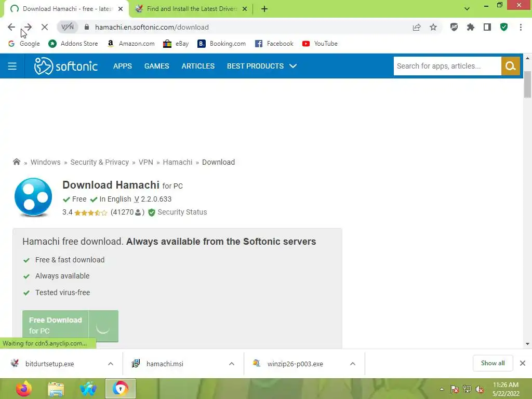
Task: Open Softonic hamburger menu
Action: click(x=12, y=66)
